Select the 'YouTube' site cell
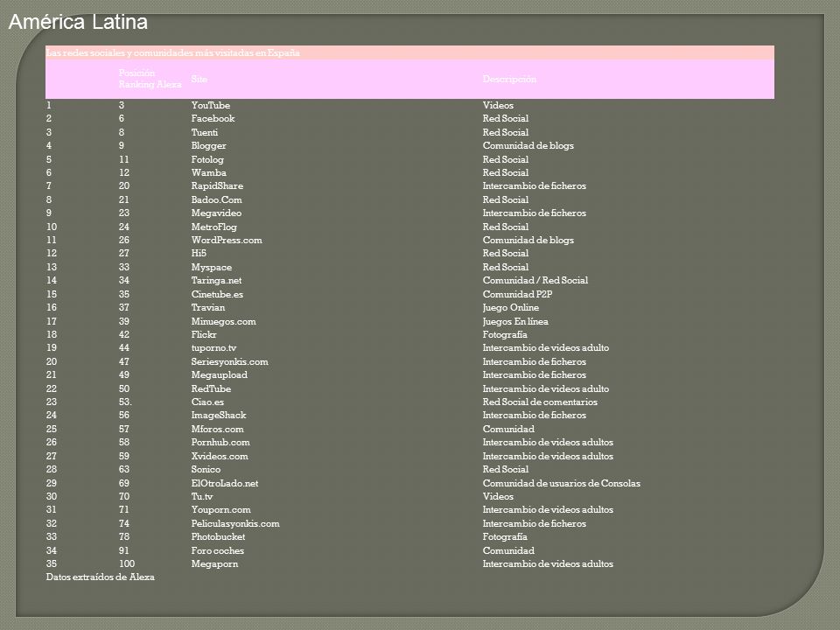840x630 pixels. [x=211, y=105]
